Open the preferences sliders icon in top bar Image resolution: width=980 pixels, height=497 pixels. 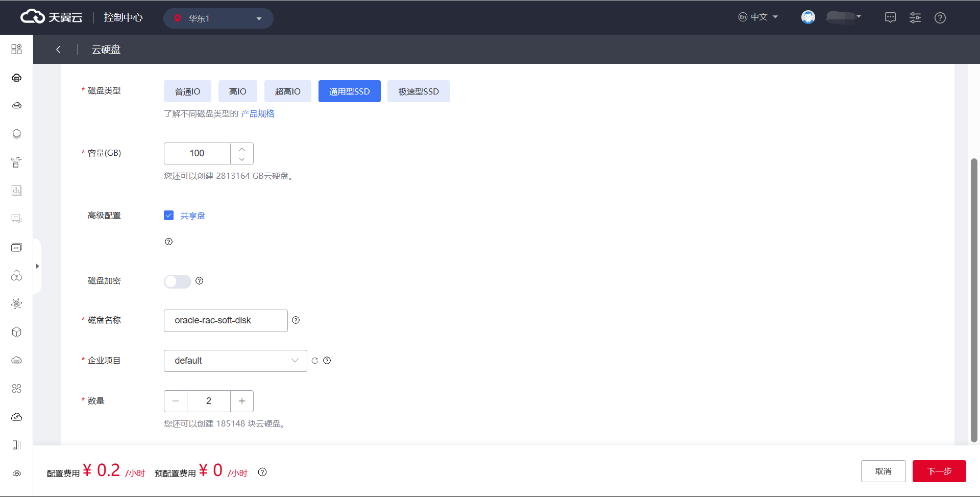pyautogui.click(x=915, y=17)
